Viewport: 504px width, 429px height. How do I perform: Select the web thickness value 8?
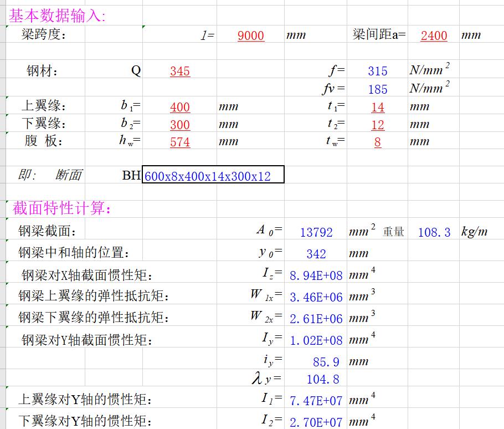pos(377,141)
